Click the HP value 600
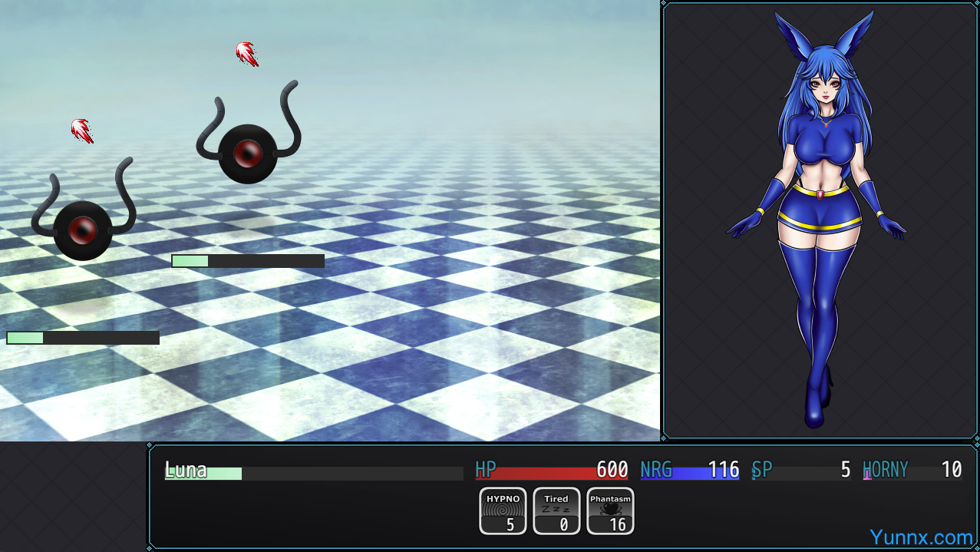980x552 pixels. coord(612,469)
